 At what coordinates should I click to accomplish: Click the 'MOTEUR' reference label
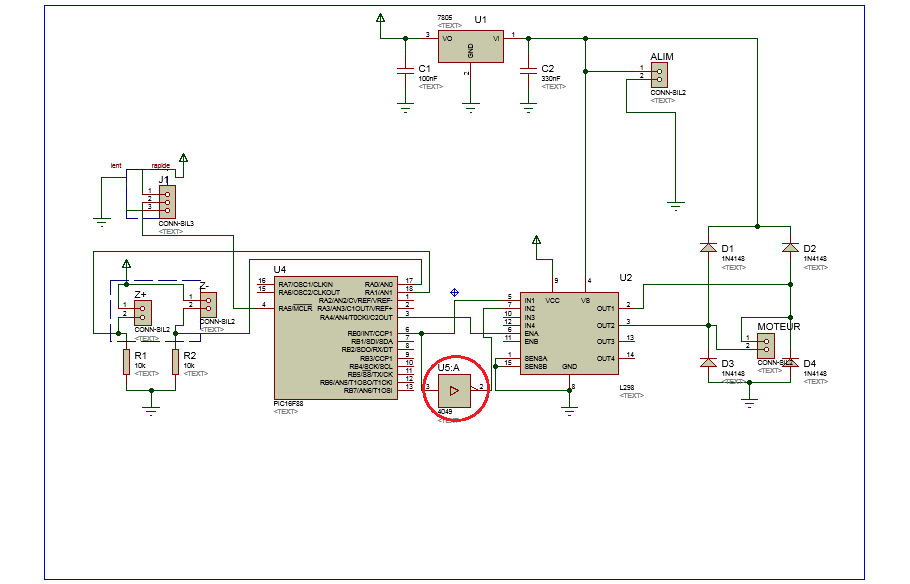click(779, 327)
